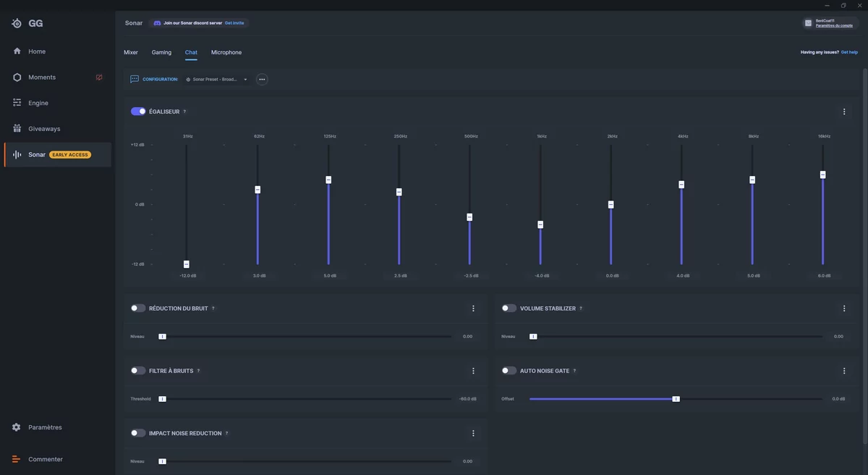
Task: Open the Microphone tab
Action: click(x=226, y=52)
